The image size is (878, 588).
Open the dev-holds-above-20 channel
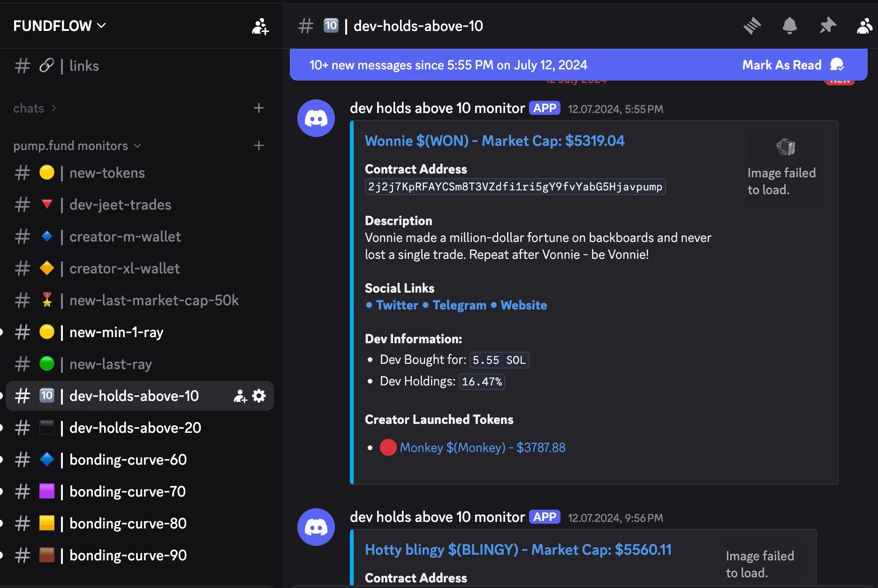pos(139,428)
